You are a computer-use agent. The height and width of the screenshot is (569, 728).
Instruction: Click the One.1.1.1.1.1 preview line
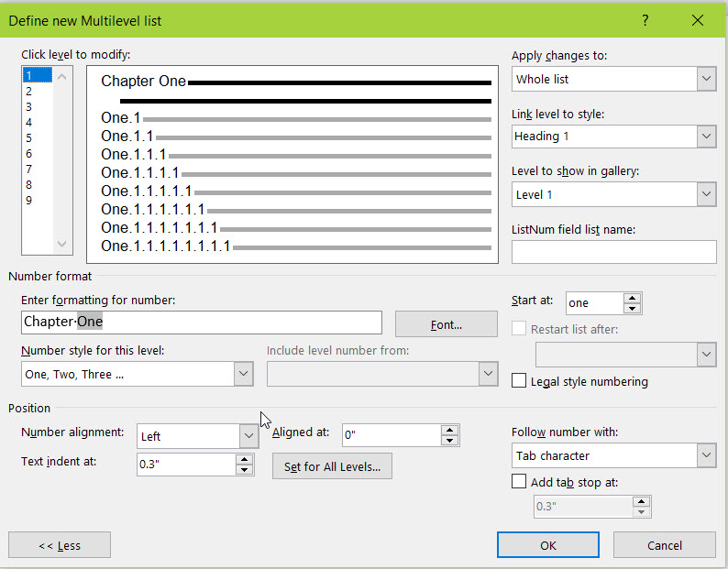point(296,191)
